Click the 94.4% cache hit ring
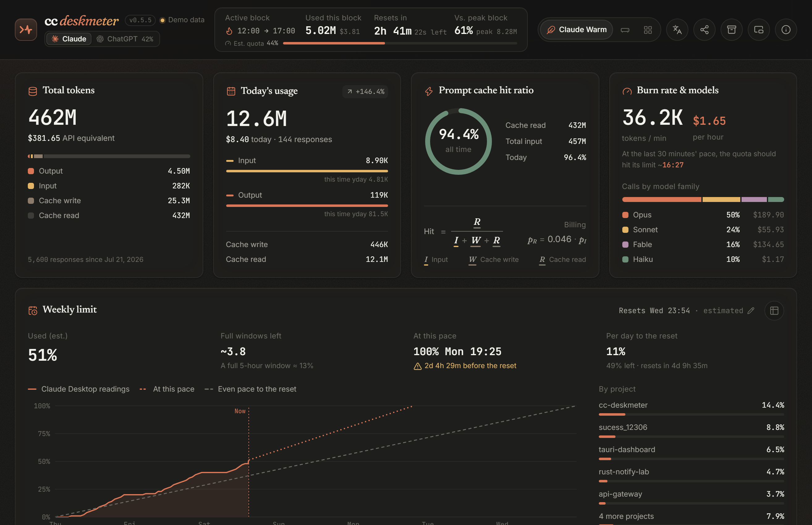Screen dimensions: 812x525 click(458, 141)
